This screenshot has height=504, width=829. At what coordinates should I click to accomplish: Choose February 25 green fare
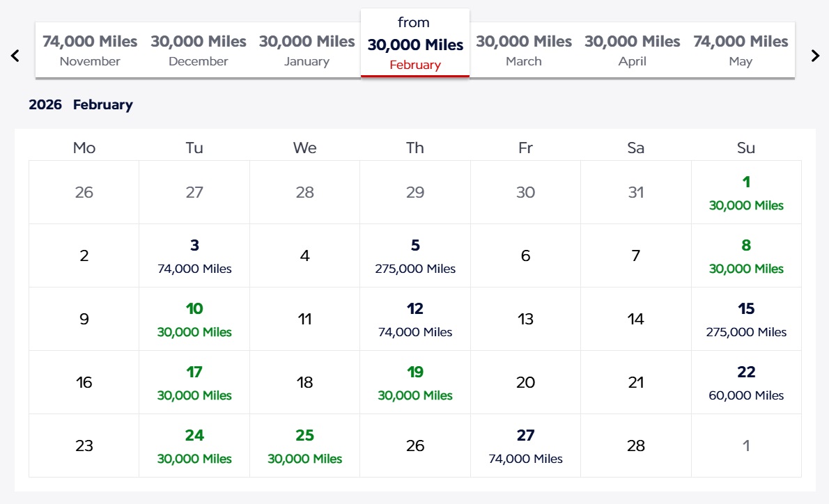[304, 446]
